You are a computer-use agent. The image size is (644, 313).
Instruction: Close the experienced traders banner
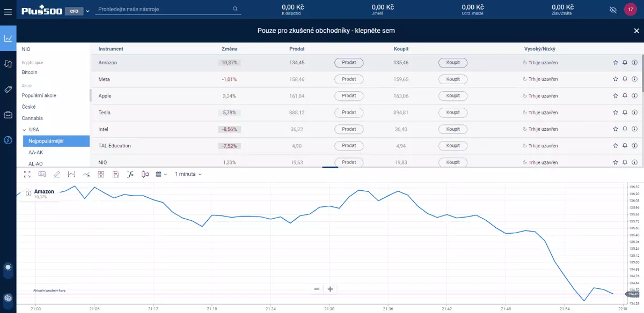click(x=636, y=31)
